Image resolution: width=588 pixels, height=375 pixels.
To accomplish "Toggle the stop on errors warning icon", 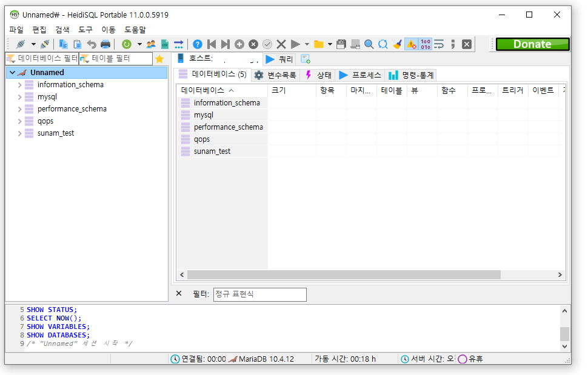I will coord(412,44).
